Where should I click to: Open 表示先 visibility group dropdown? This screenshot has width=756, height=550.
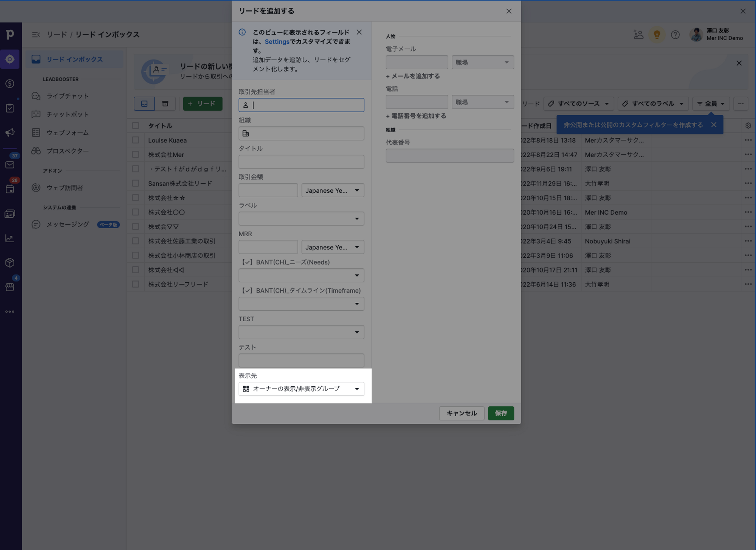301,389
